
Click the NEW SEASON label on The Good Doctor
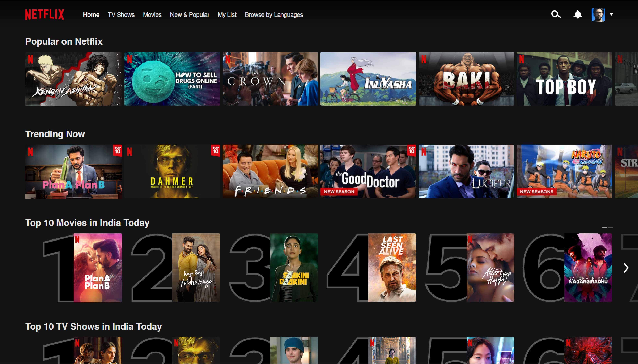[339, 192]
